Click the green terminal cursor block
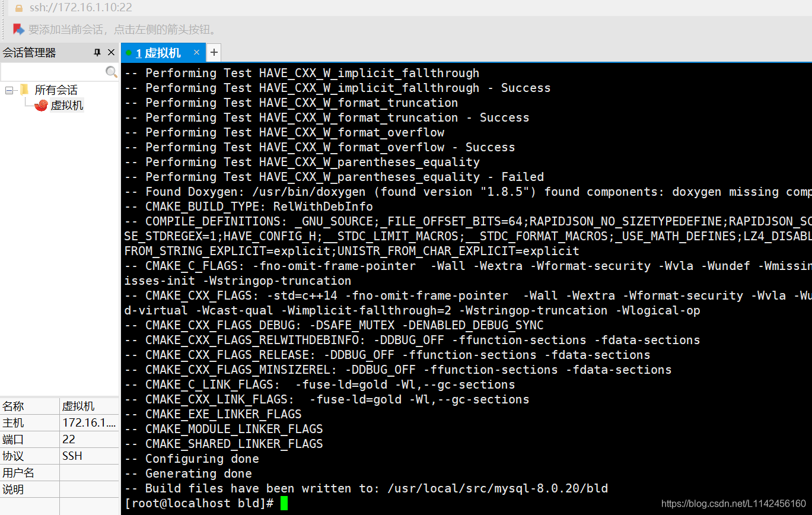Viewport: 812px width, 515px height. pos(284,504)
